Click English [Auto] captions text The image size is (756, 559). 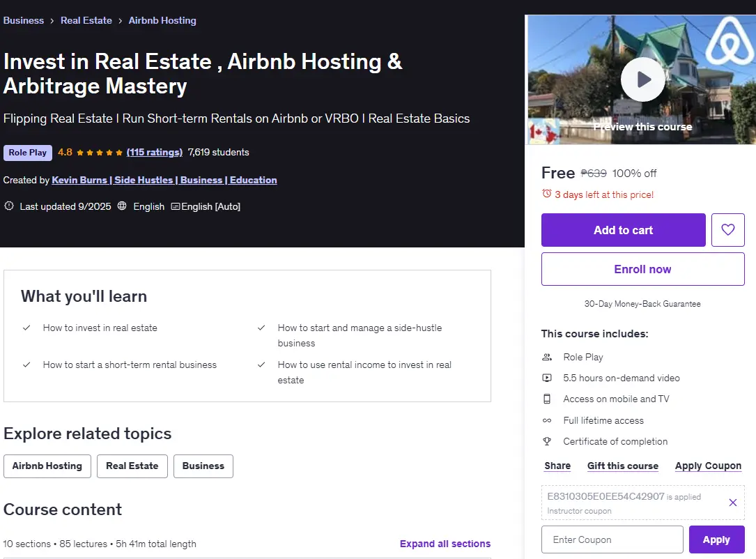point(210,206)
